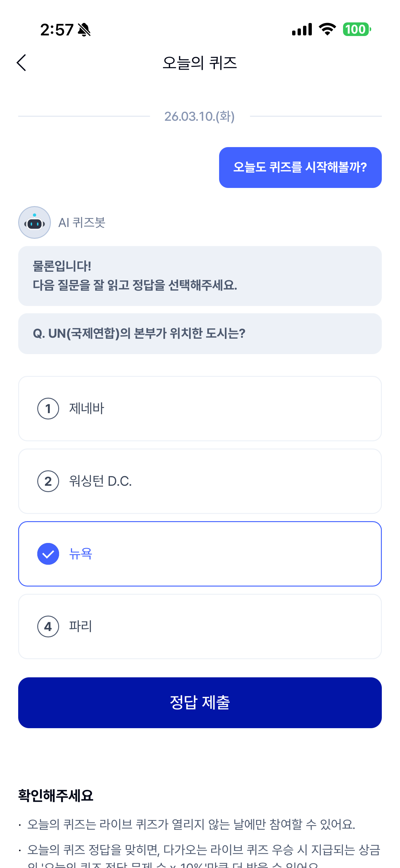Tap the AI 퀴즈봇 name label

[x=82, y=222]
